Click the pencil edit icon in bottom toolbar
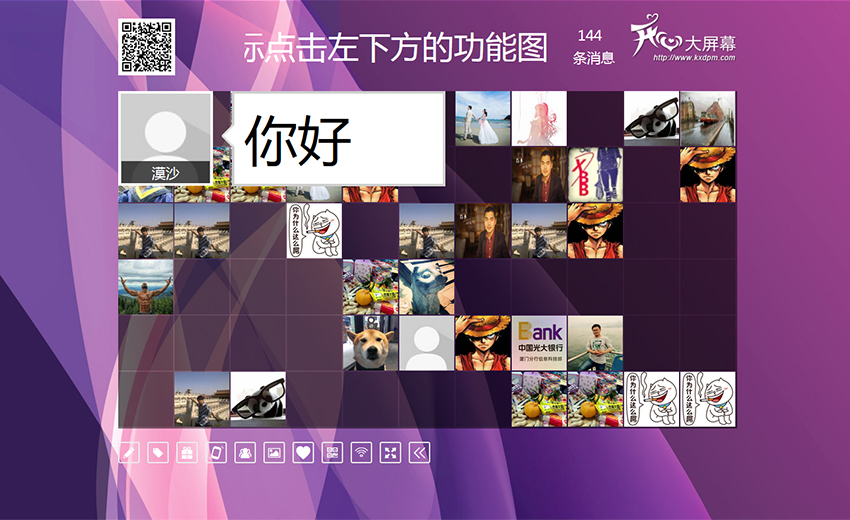 pyautogui.click(x=129, y=453)
